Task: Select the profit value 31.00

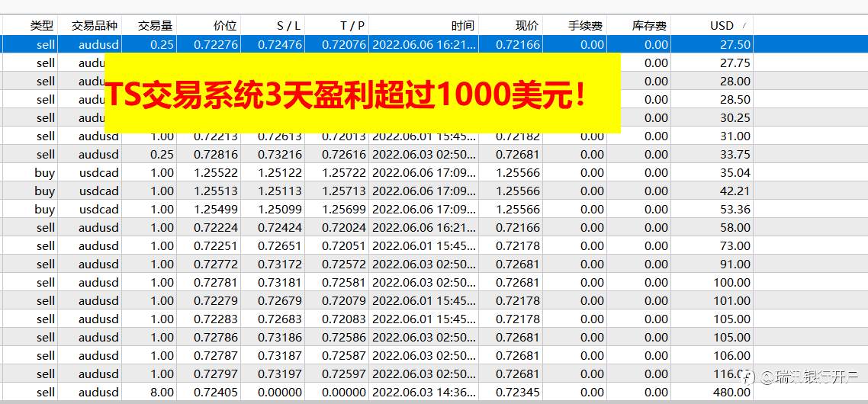Action: pyautogui.click(x=735, y=136)
